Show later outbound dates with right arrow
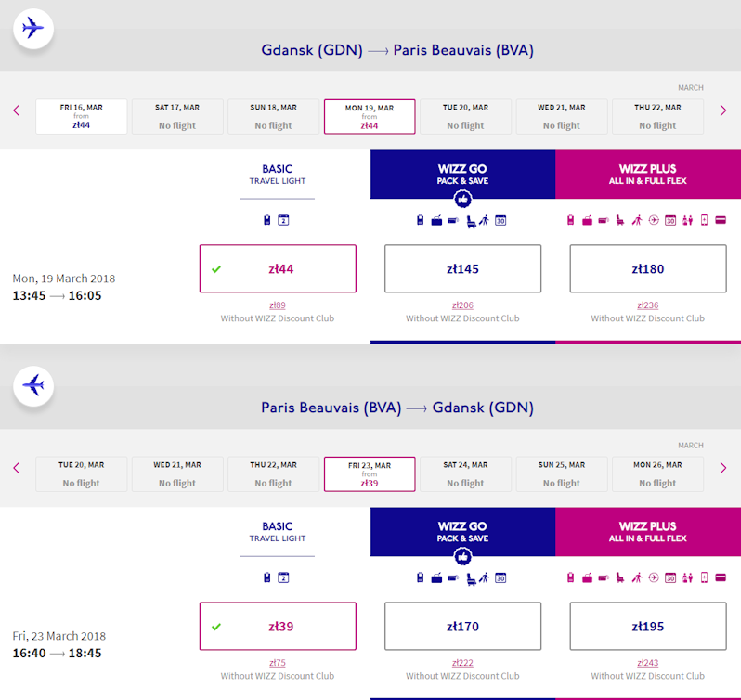741x700 pixels. pos(723,110)
